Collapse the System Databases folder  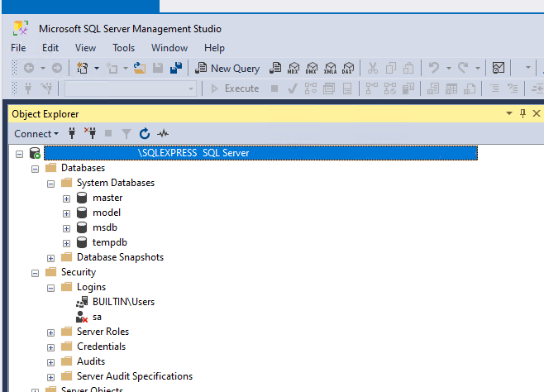pos(50,184)
